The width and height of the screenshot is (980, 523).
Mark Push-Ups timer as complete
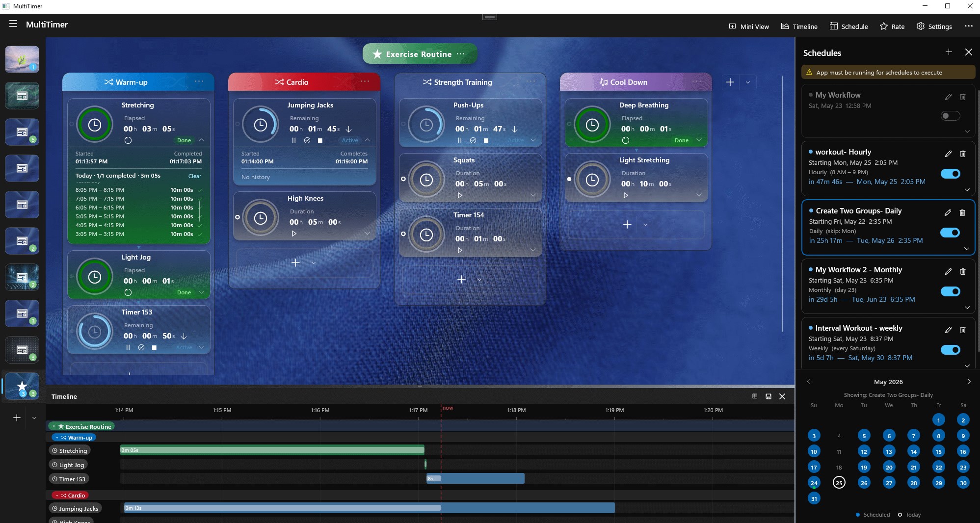coord(473,140)
